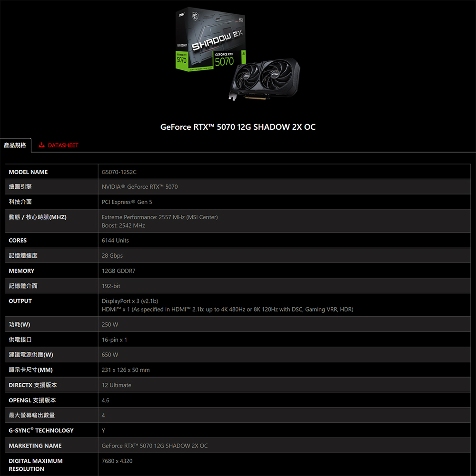Click the 7680 x 4320 resolution value
This screenshot has height=476, width=476.
tap(117, 461)
